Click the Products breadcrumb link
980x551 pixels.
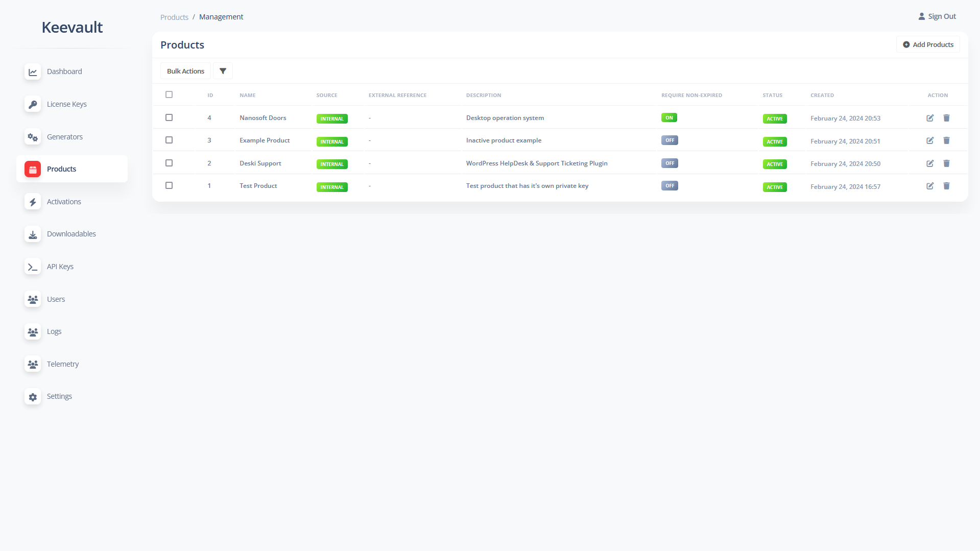coord(174,17)
